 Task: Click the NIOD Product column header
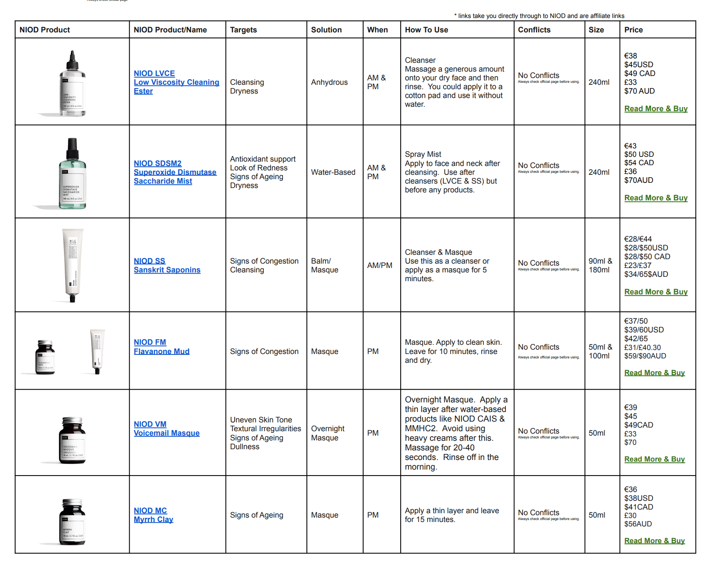45,30
